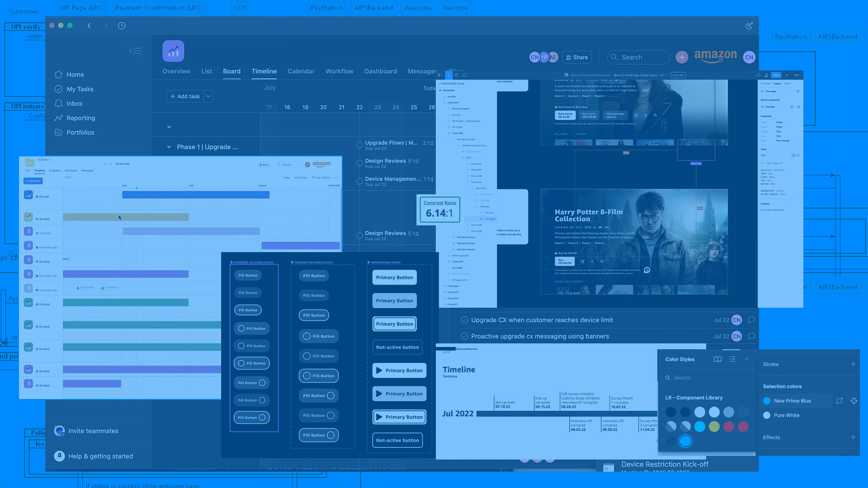Switch Color Styles to list view icon
The image size is (868, 488).
click(732, 359)
